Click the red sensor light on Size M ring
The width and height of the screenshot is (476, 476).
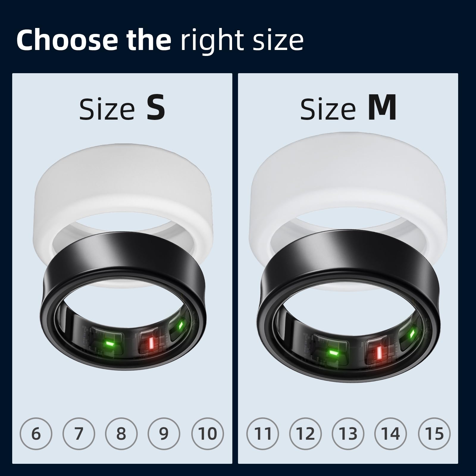pos(379,353)
